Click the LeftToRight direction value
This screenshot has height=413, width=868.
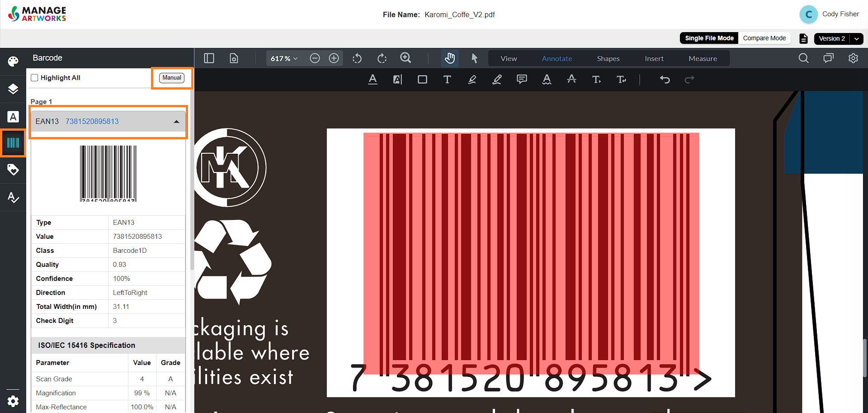(130, 293)
